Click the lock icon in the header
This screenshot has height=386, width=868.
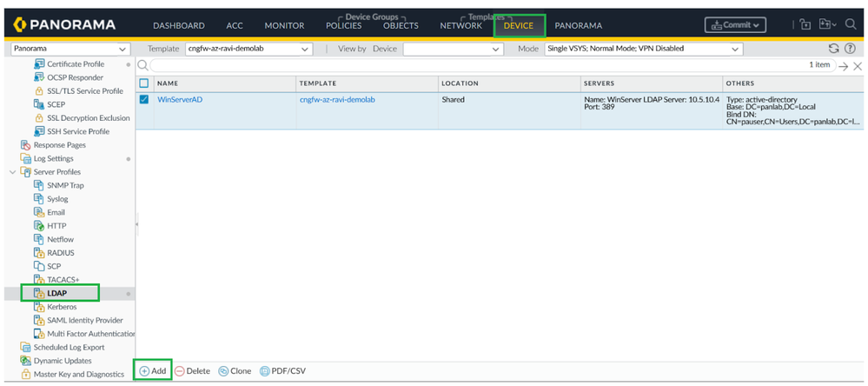[805, 25]
